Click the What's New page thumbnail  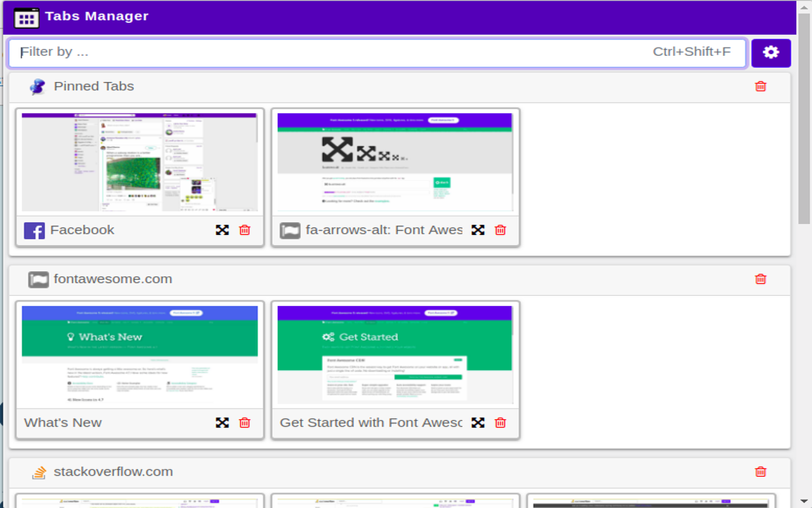[x=140, y=354]
